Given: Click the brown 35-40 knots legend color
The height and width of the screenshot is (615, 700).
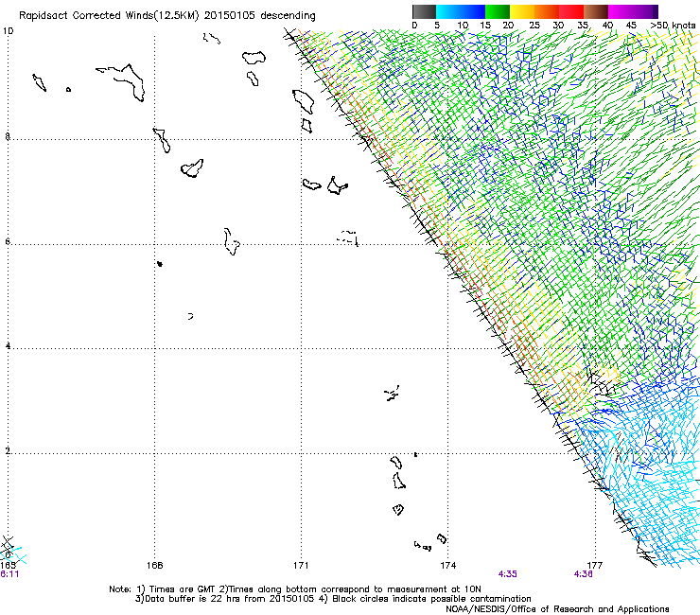Looking at the screenshot, I should [x=596, y=11].
